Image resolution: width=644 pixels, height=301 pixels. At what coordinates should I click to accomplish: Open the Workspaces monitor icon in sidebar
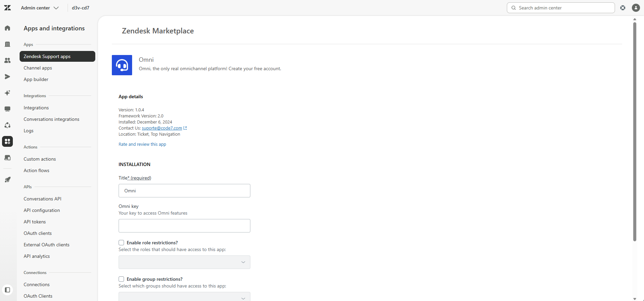click(7, 109)
